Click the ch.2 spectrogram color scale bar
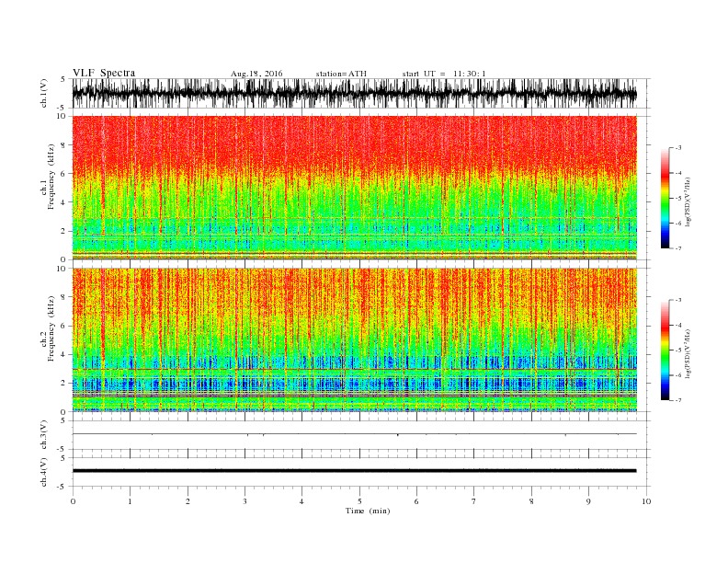 tap(665, 350)
